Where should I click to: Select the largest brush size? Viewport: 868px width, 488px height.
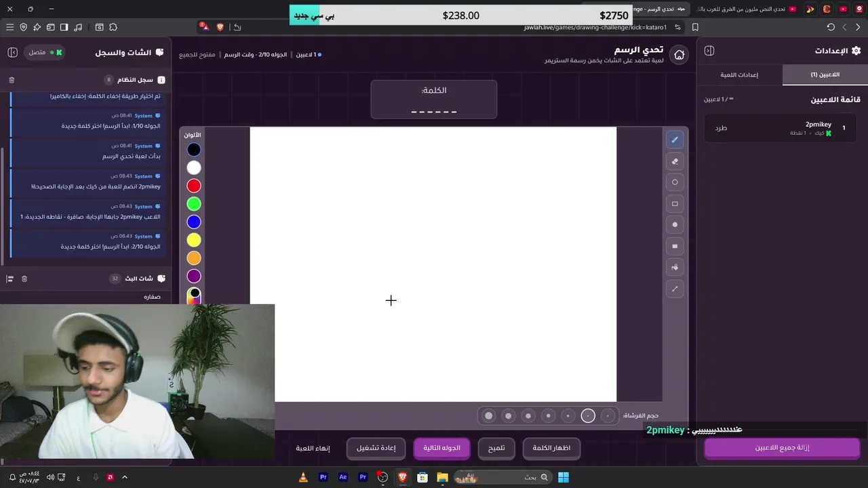point(488,415)
